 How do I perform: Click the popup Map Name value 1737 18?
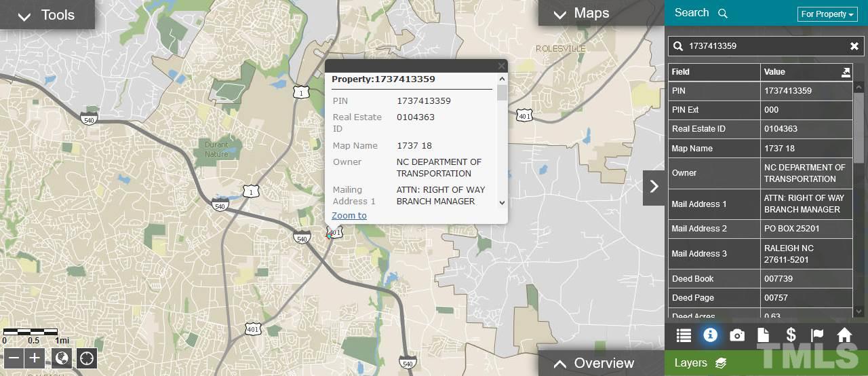414,146
